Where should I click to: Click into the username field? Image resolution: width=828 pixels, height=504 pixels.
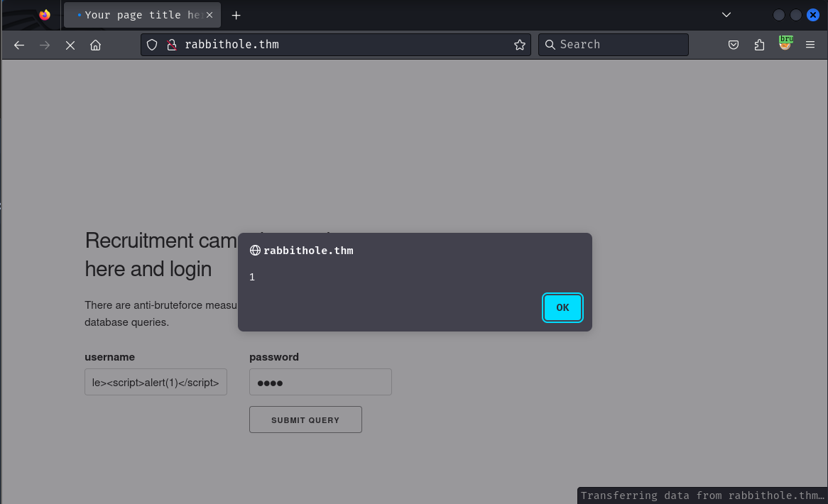156,382
